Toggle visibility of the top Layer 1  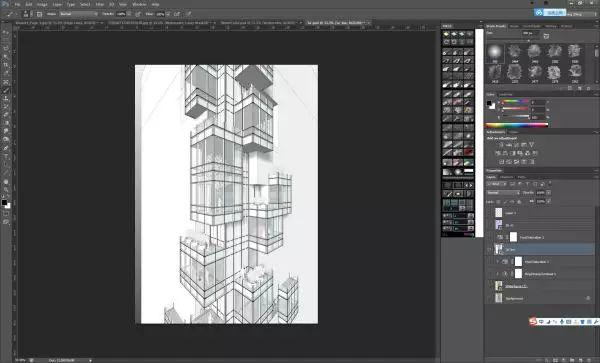coord(490,213)
